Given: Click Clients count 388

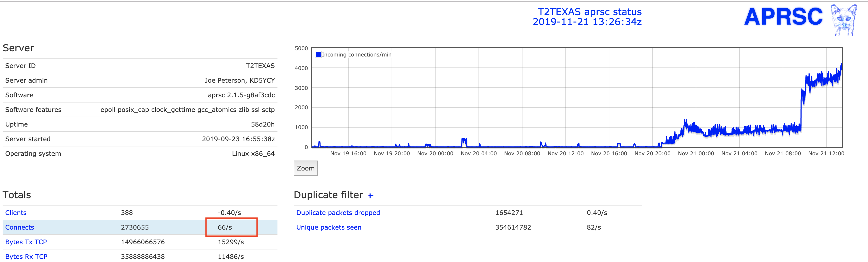Looking at the screenshot, I should [127, 213].
